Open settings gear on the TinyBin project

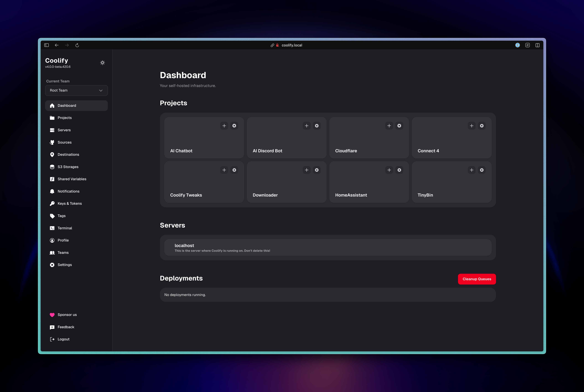pyautogui.click(x=482, y=170)
